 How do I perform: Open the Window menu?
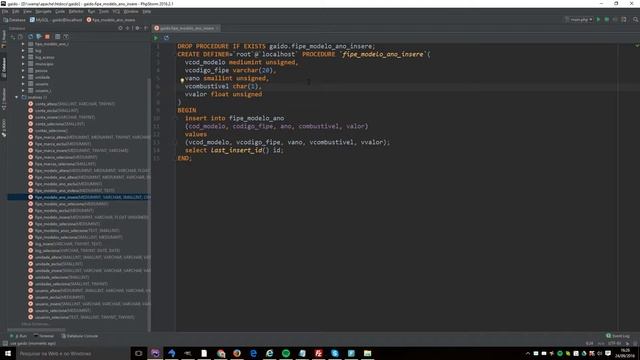tap(131, 11)
